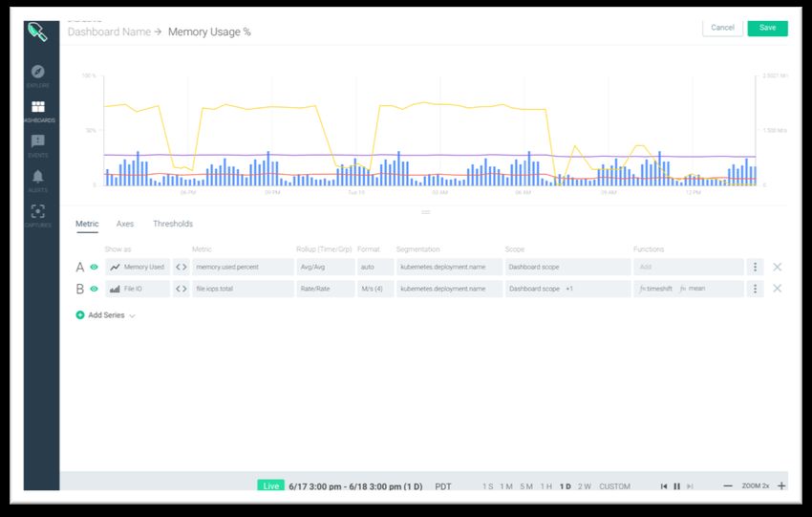812x517 pixels.
Task: Click the mean function on series B
Action: coord(693,289)
